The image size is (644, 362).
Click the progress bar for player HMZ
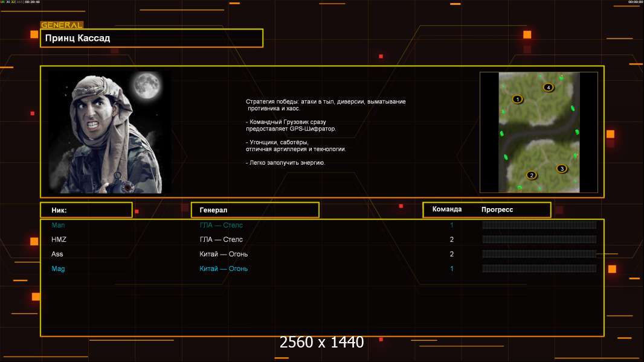539,240
